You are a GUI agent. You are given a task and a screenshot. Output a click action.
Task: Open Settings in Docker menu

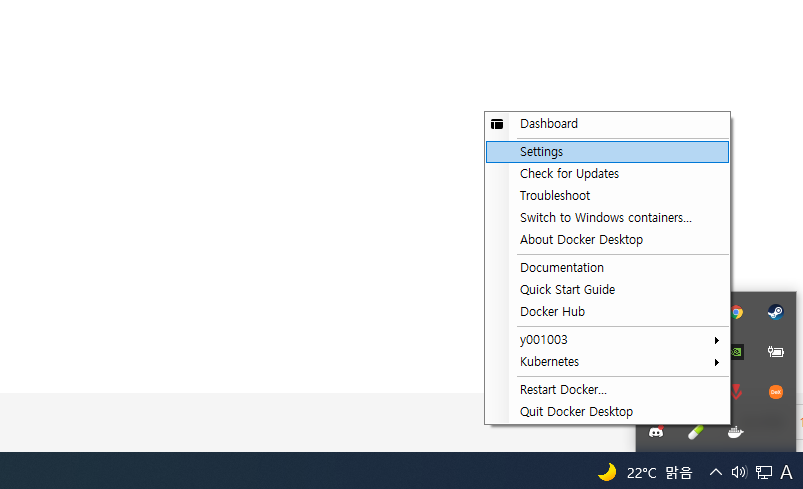tap(607, 152)
